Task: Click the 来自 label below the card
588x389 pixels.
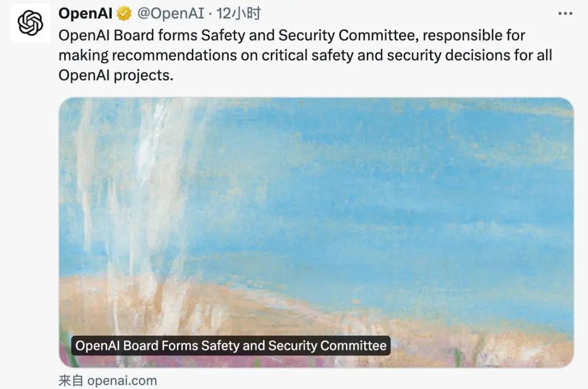Action: [x=71, y=380]
